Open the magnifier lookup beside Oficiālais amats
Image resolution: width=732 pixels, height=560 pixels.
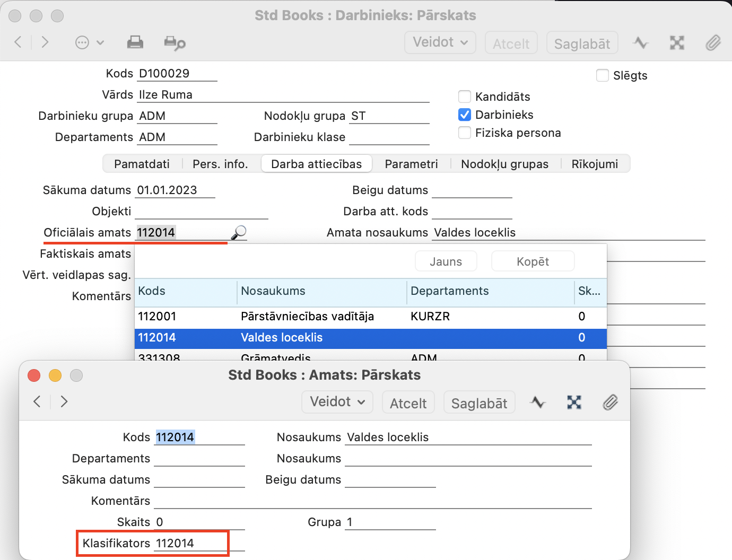coord(239,232)
